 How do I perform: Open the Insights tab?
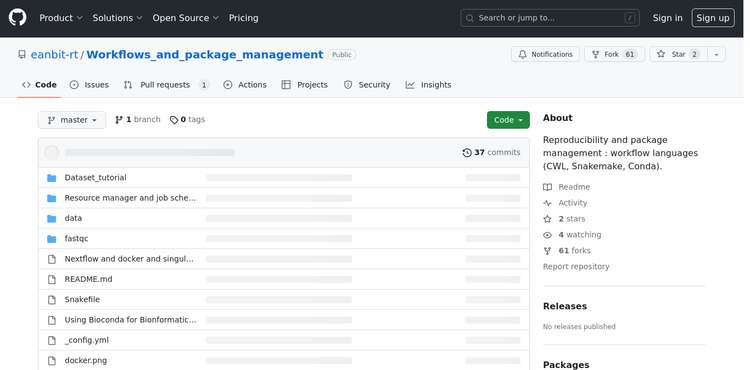pyautogui.click(x=429, y=85)
